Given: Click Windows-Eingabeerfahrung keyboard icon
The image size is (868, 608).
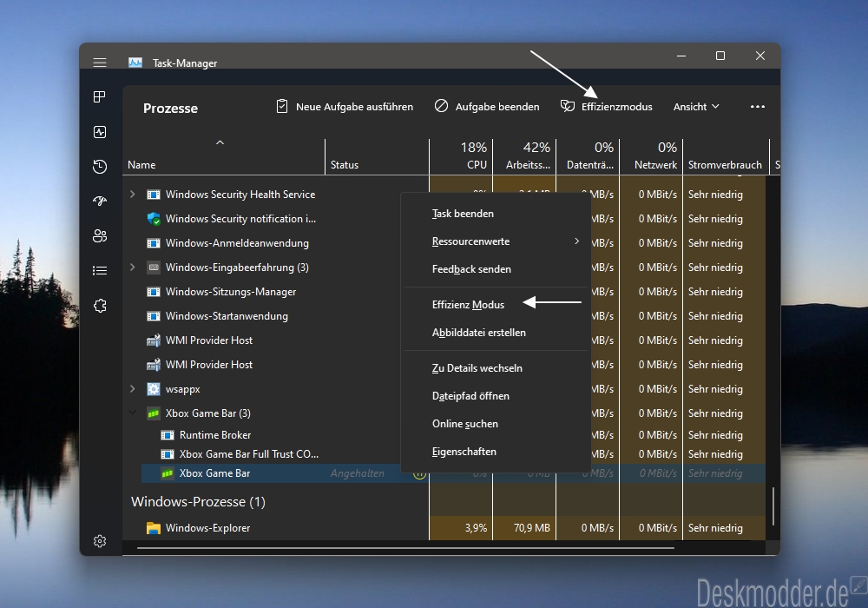Looking at the screenshot, I should [154, 268].
